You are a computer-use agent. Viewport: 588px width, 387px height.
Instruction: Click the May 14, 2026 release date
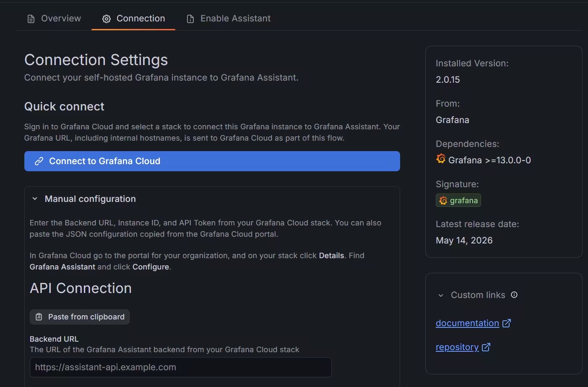tap(464, 241)
